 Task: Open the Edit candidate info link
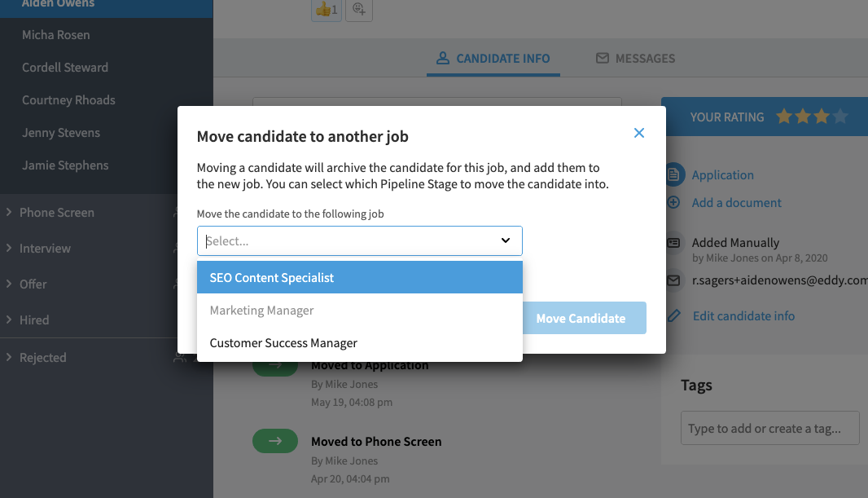pos(743,315)
